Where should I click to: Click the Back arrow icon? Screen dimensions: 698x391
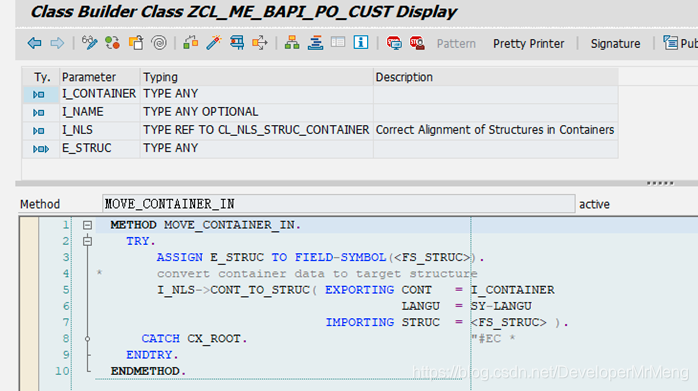[34, 43]
